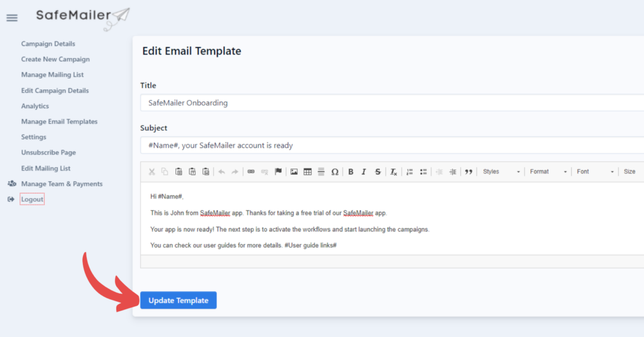Viewport: 644px width, 337px height.
Task: Click Paste from Word icon
Action: [x=206, y=172]
